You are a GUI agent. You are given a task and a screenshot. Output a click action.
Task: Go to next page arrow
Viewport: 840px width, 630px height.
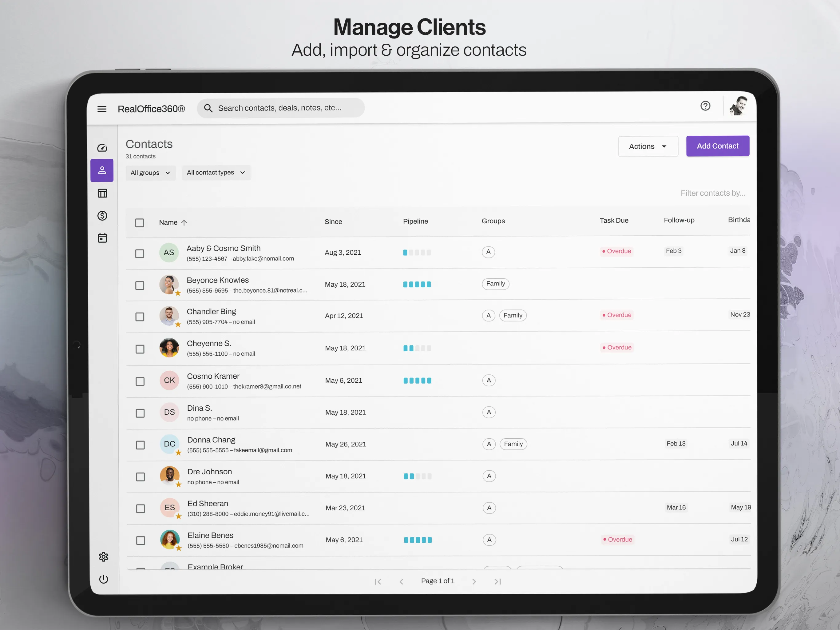(x=474, y=581)
